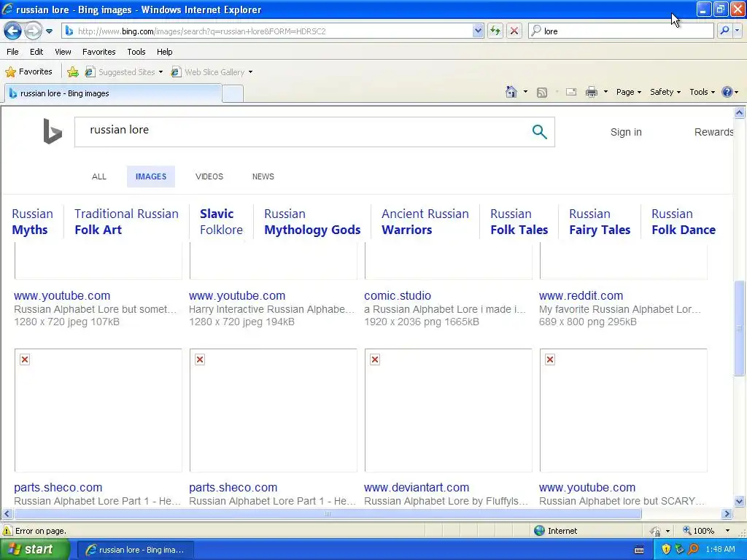This screenshot has width=747, height=560.
Task: Open the Windows start button
Action: click(34, 550)
